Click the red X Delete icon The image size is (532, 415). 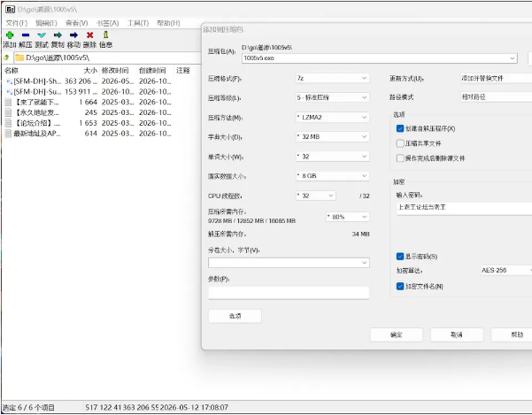click(90, 35)
